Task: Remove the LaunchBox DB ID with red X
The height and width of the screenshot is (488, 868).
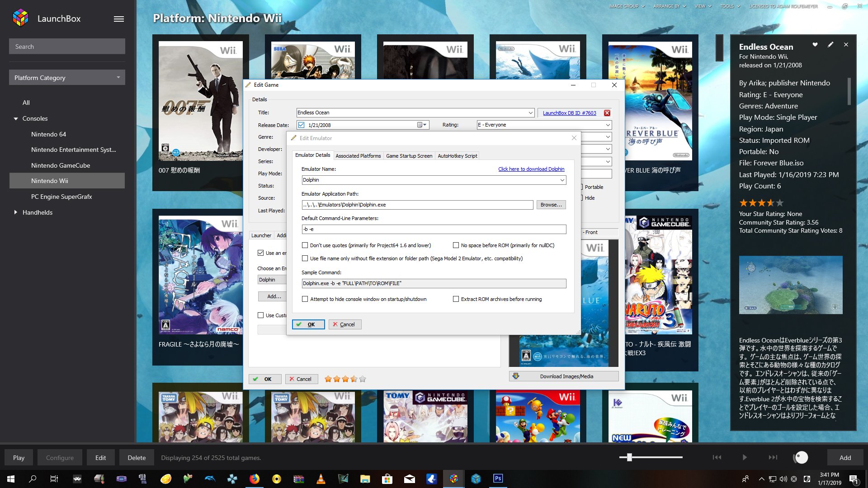Action: pos(607,113)
